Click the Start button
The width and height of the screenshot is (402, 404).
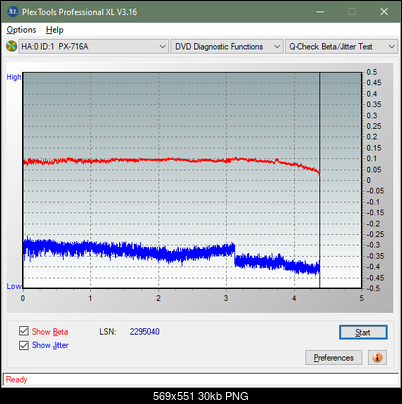[x=363, y=332]
